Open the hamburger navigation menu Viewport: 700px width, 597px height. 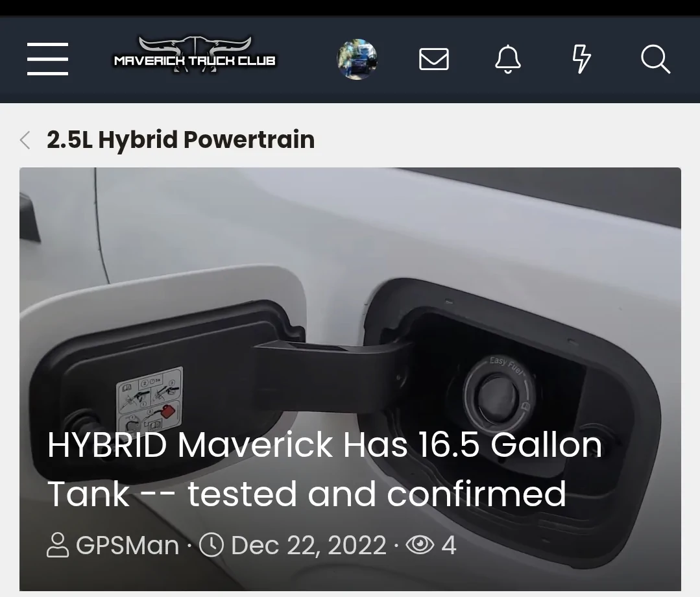click(47, 59)
